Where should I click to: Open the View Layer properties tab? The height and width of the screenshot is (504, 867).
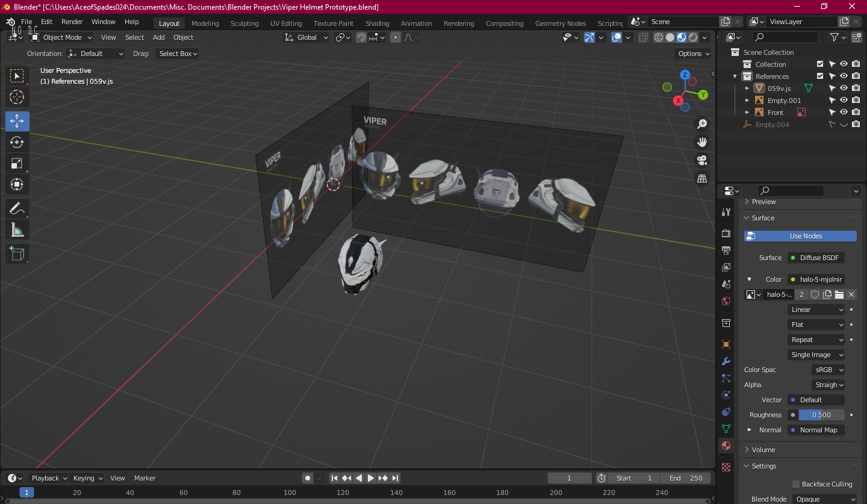click(x=726, y=267)
